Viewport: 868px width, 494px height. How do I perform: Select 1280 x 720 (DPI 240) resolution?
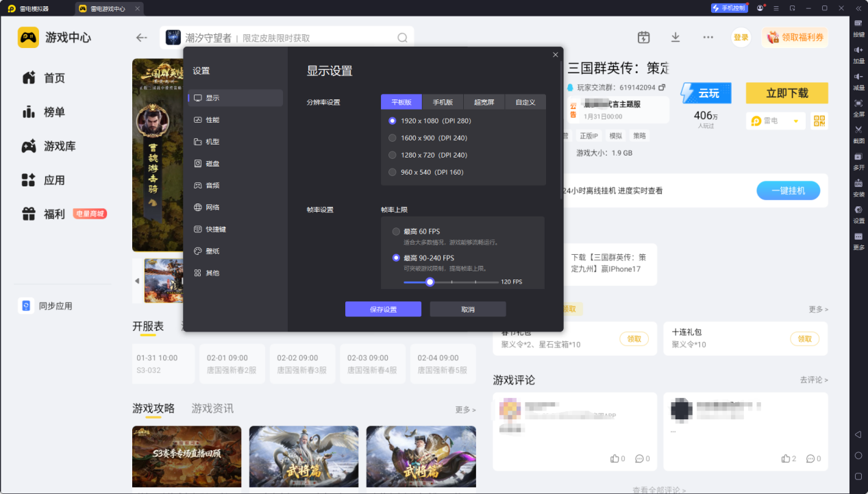coord(427,155)
